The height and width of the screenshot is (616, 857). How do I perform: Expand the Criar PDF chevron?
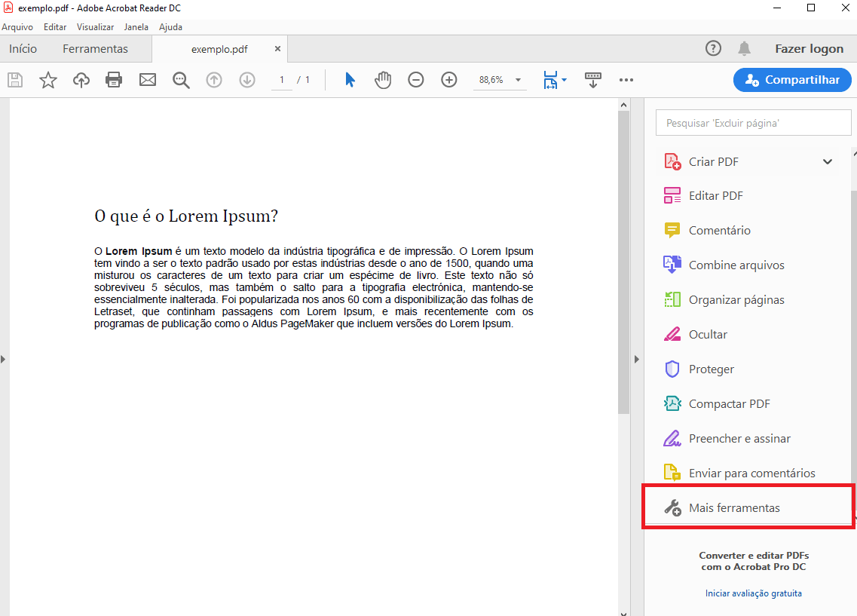[x=828, y=161]
